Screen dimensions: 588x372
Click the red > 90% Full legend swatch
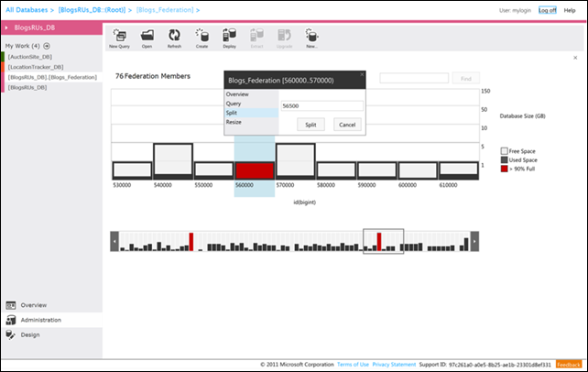click(504, 169)
